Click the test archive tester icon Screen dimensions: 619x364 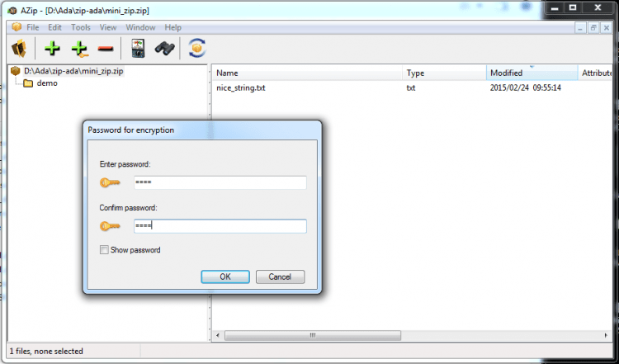(x=138, y=49)
